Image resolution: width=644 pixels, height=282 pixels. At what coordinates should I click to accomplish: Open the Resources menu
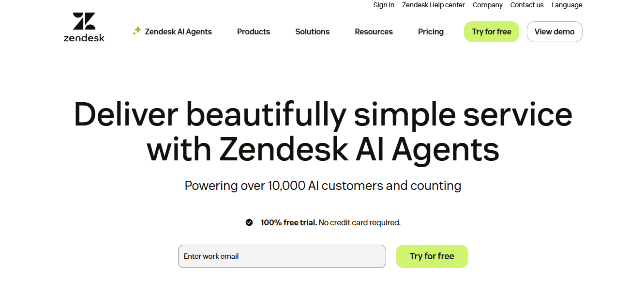coord(374,31)
